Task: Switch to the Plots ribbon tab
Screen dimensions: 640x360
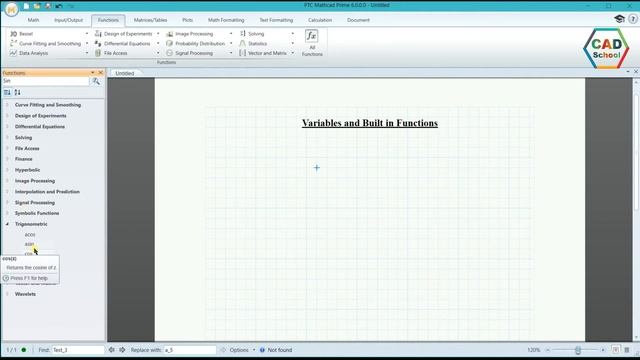Action: (x=187, y=20)
